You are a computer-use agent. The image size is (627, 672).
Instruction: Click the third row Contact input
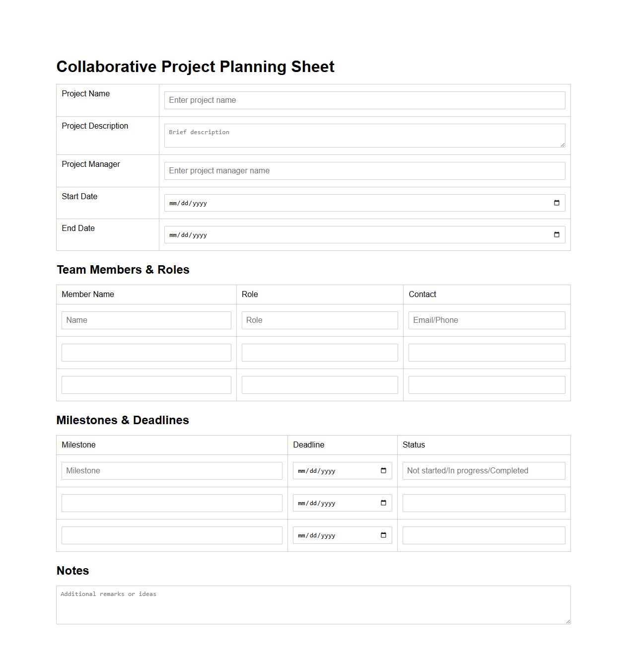[487, 384]
